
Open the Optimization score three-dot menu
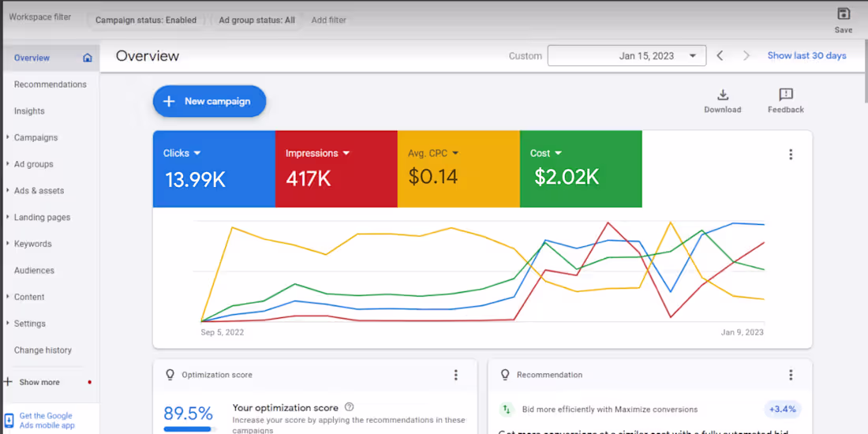pyautogui.click(x=455, y=375)
